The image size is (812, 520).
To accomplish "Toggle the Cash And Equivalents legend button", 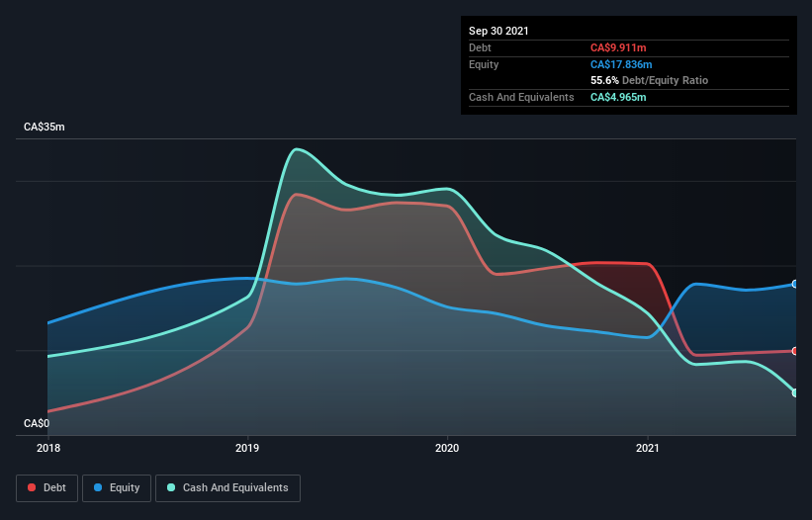I will click(227, 488).
